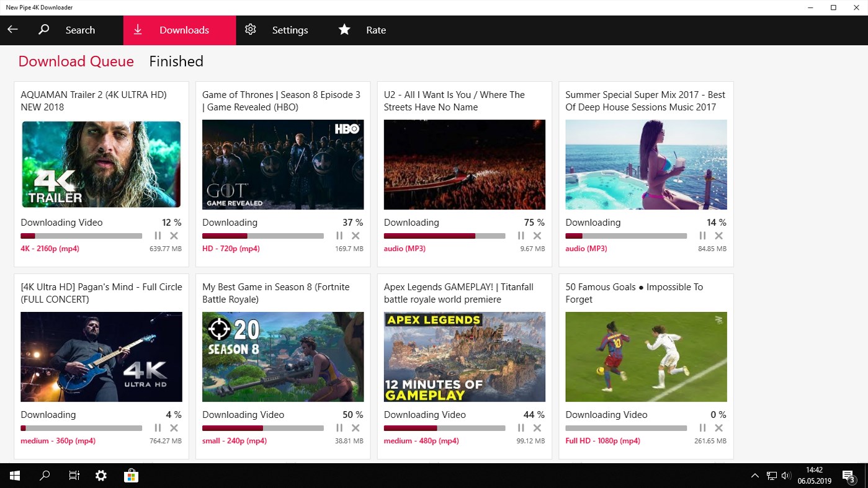The width and height of the screenshot is (868, 488).
Task: Open Task View on the taskbar
Action: pyautogui.click(x=74, y=476)
